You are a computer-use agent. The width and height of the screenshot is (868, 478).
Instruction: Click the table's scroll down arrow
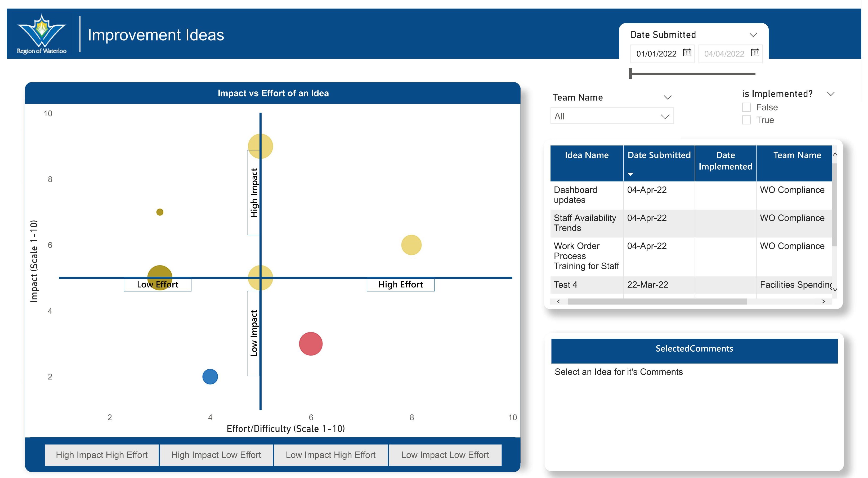835,290
